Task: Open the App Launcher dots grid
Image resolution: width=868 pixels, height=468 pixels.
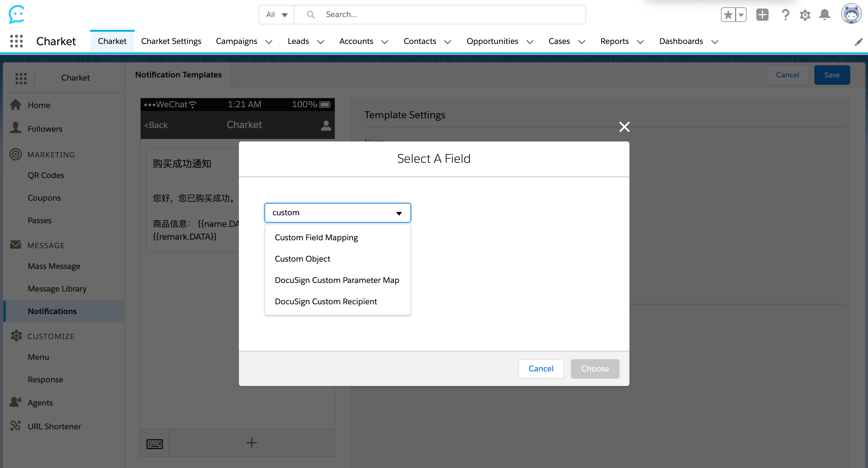Action: pos(16,41)
